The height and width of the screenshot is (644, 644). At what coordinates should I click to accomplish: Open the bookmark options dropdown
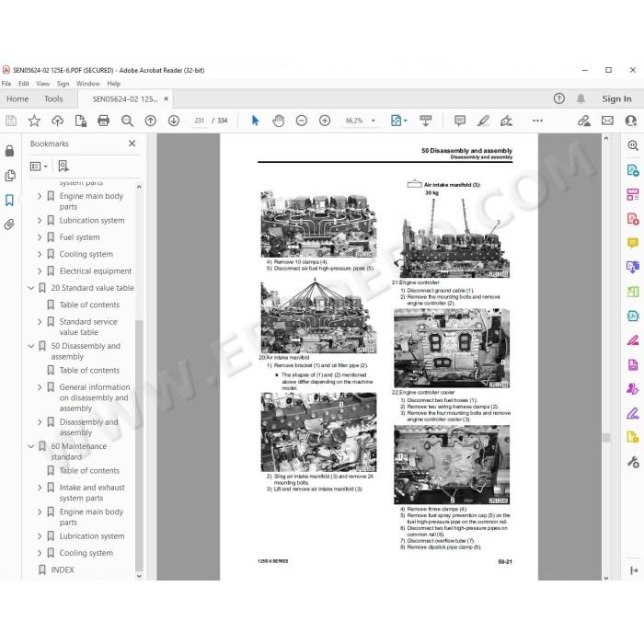coord(39,167)
